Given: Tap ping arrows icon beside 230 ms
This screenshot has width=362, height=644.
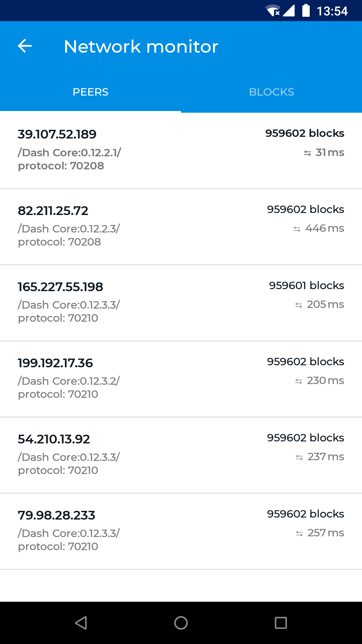Looking at the screenshot, I should tap(299, 381).
